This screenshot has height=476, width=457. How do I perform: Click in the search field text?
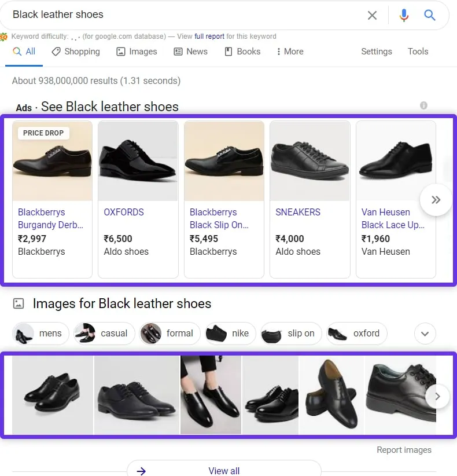point(58,14)
